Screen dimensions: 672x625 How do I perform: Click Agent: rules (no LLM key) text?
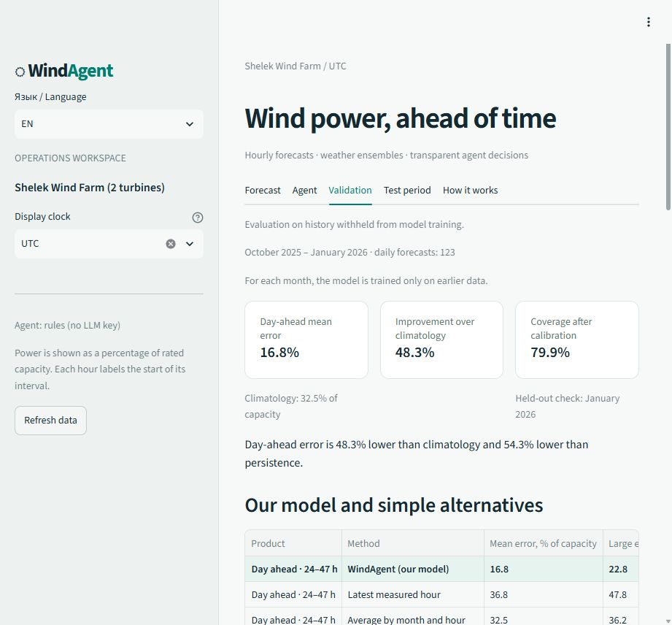coord(67,326)
